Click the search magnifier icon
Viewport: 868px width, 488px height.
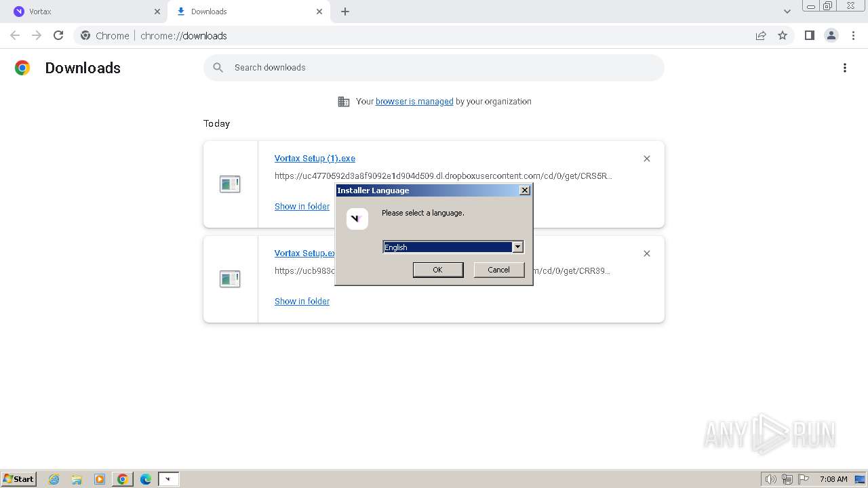[x=218, y=68]
